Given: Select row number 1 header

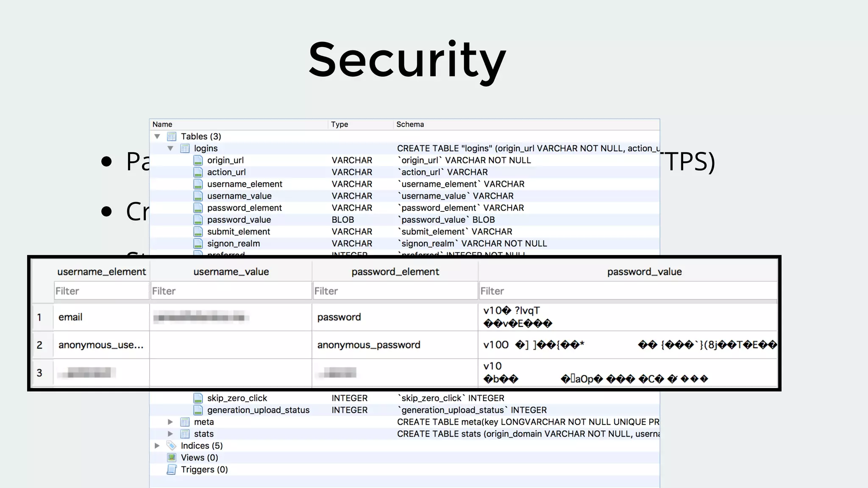Looking at the screenshot, I should [x=43, y=317].
